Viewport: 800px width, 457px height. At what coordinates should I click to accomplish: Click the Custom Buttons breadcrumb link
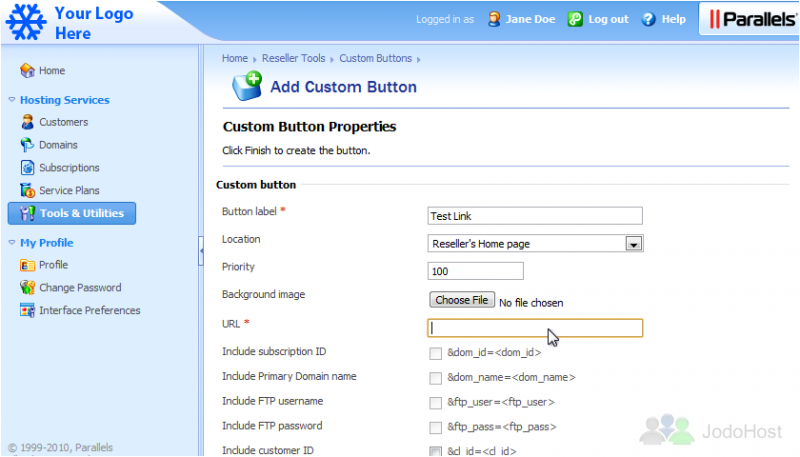376,58
